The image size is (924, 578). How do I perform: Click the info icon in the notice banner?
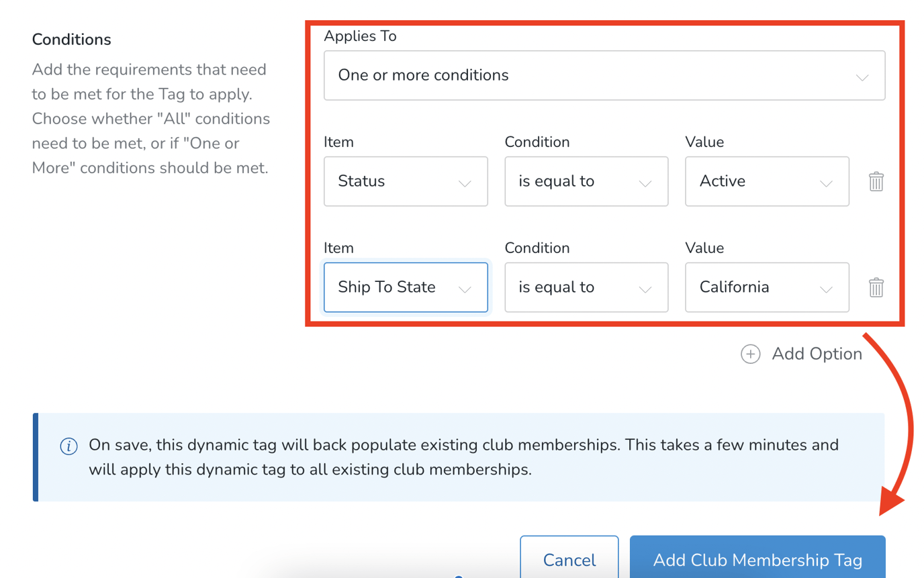[68, 444]
